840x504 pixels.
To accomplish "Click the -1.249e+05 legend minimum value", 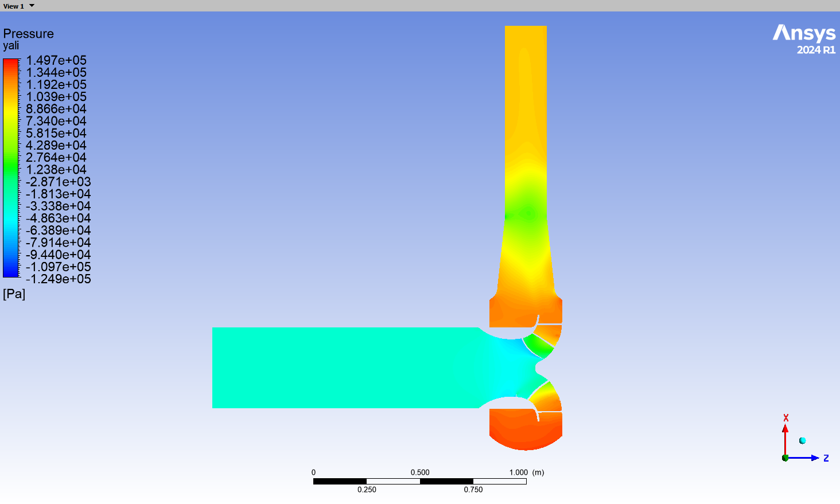I will (x=59, y=279).
